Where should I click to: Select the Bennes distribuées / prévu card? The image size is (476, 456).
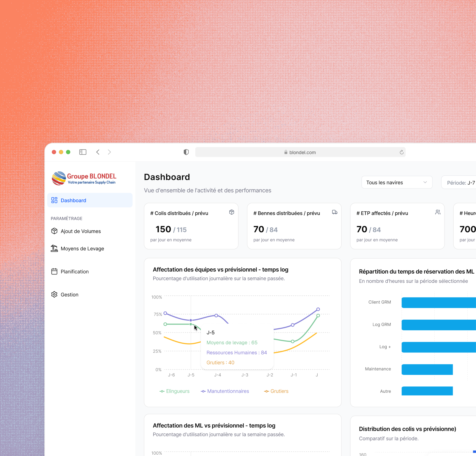click(294, 226)
